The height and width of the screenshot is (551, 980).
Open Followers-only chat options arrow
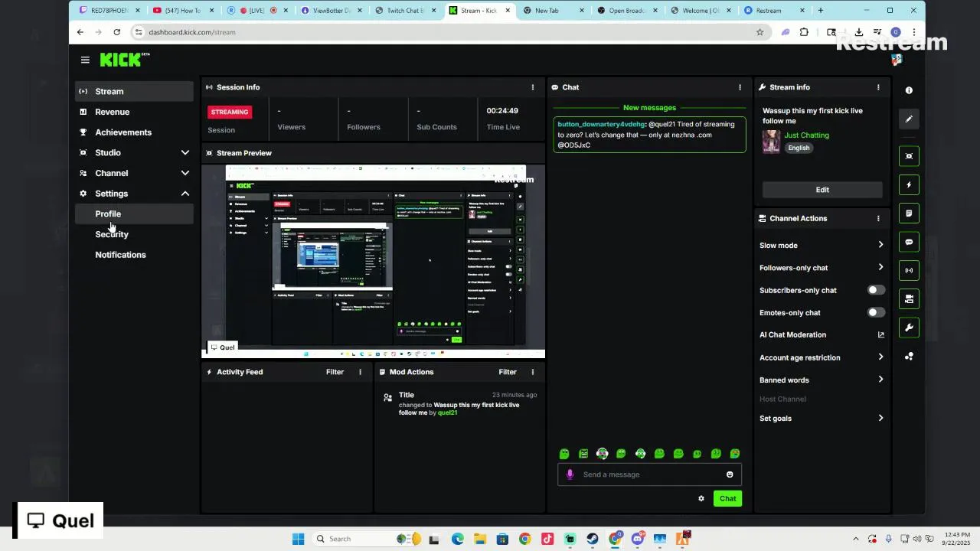(880, 267)
